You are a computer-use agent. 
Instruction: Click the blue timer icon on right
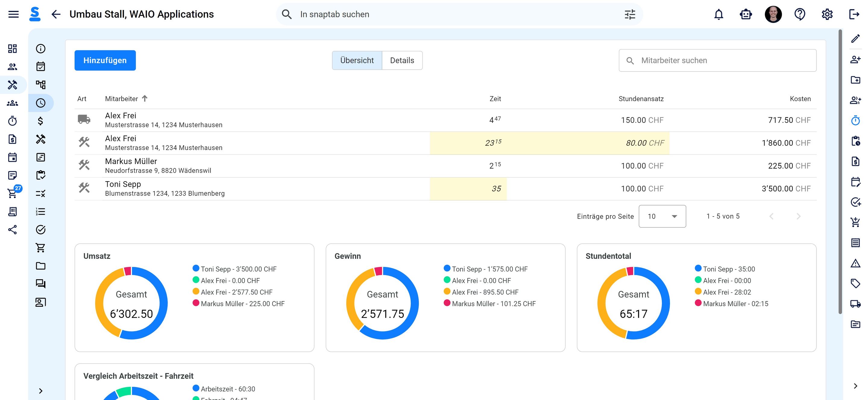(x=855, y=120)
